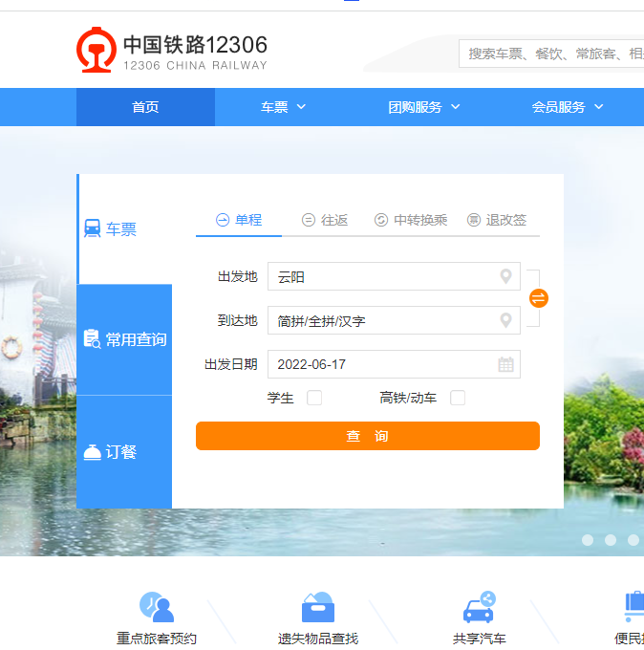Click the ticket icon beside 退改签

point(474,220)
